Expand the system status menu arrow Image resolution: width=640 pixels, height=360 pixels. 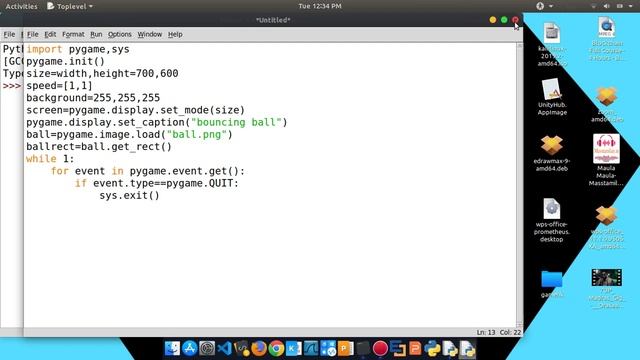[631, 6]
